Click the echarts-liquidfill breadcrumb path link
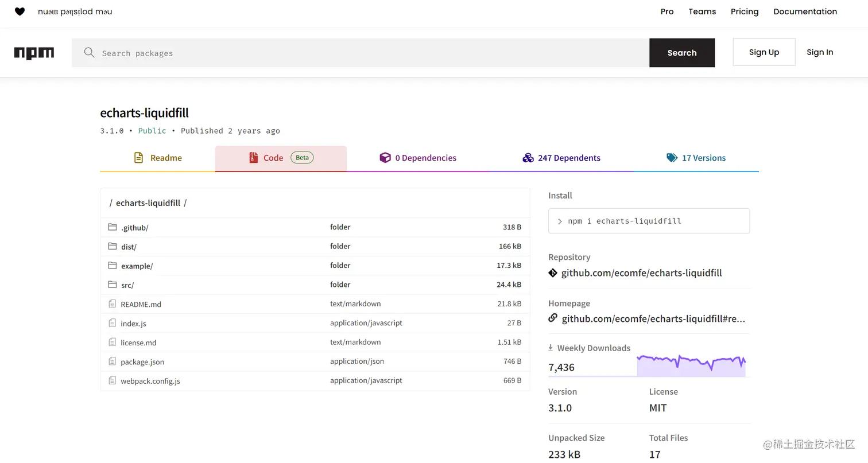The height and width of the screenshot is (463, 868). coord(148,203)
